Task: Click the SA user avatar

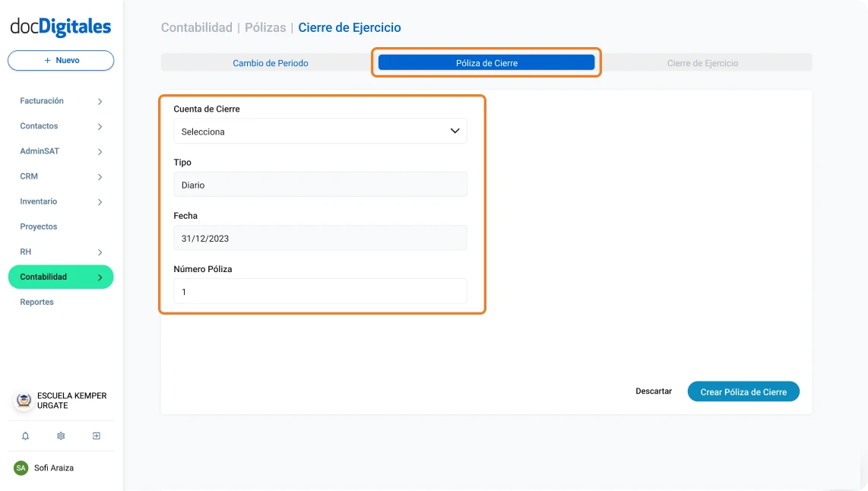Action: pyautogui.click(x=21, y=468)
